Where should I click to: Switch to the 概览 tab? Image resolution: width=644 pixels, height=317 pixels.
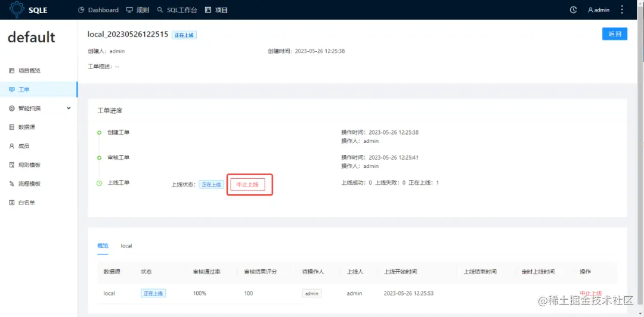(x=103, y=245)
